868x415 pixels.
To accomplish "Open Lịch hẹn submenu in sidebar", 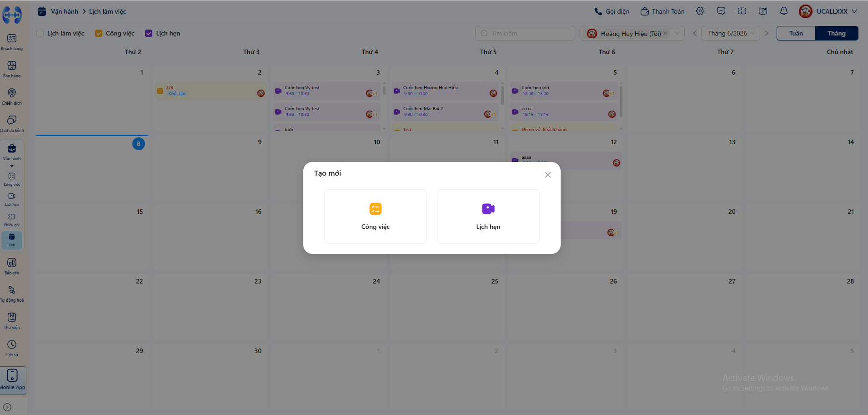I will [x=12, y=199].
